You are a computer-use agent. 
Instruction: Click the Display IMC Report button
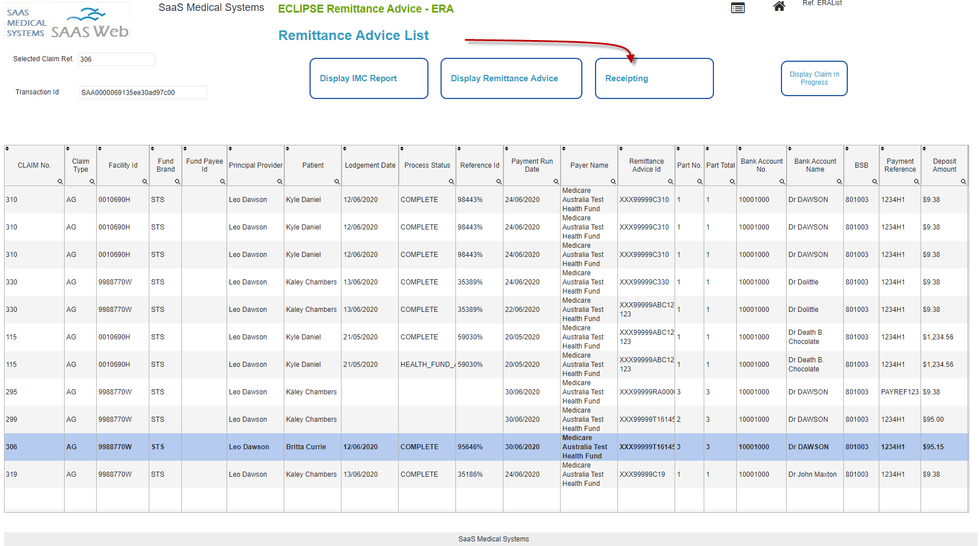pos(369,78)
